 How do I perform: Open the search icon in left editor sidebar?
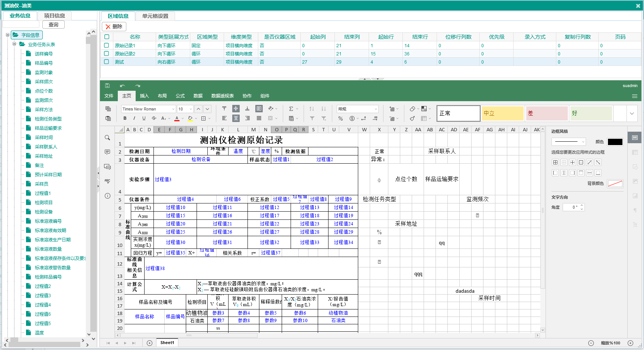pyautogui.click(x=107, y=138)
